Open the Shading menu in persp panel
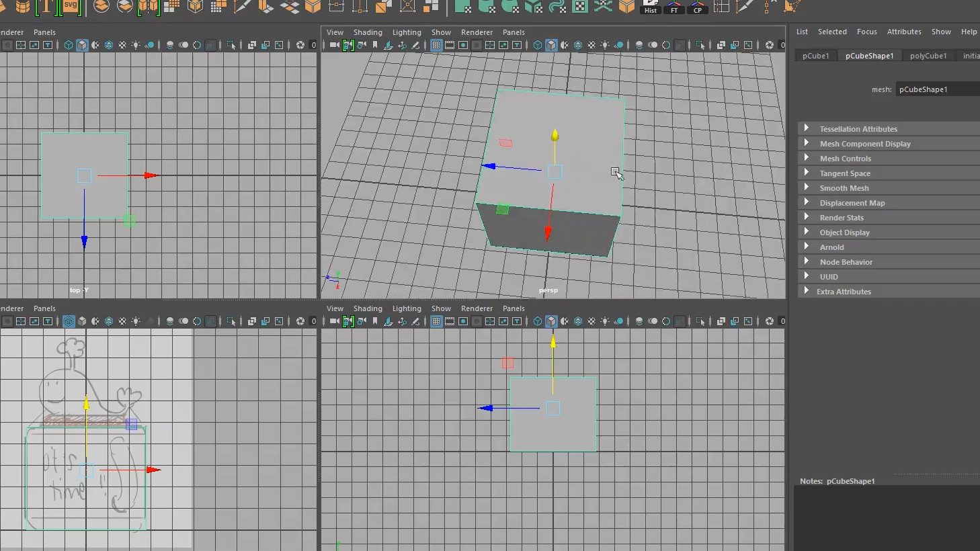 [x=368, y=32]
